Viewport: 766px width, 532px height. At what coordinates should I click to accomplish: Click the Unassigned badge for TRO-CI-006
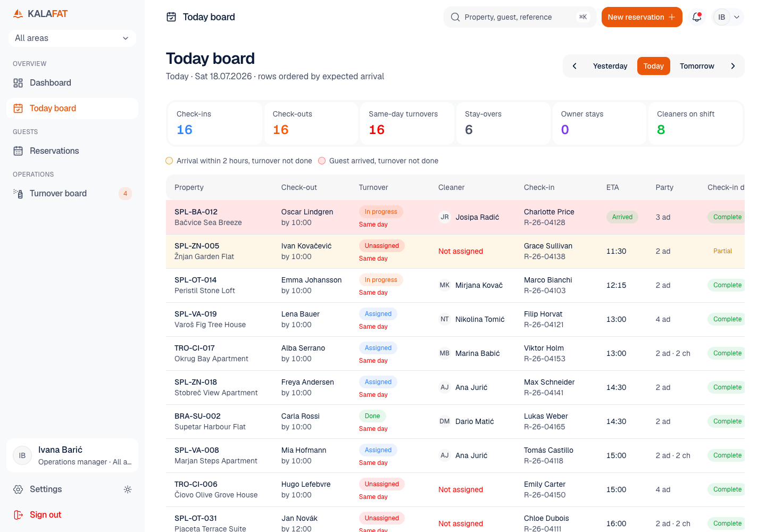[x=382, y=484]
